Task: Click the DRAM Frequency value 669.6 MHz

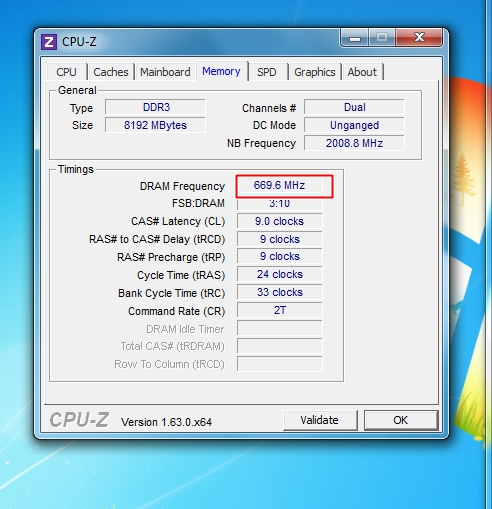Action: [280, 185]
